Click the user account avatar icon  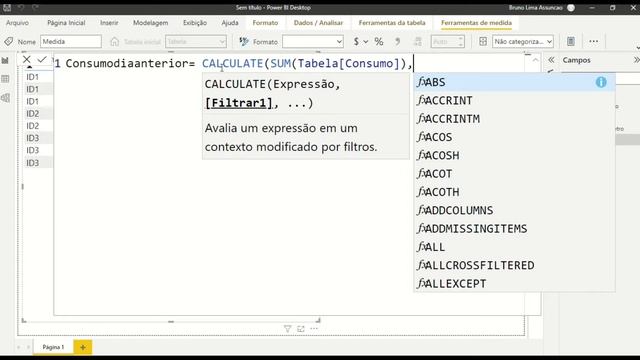point(571,8)
